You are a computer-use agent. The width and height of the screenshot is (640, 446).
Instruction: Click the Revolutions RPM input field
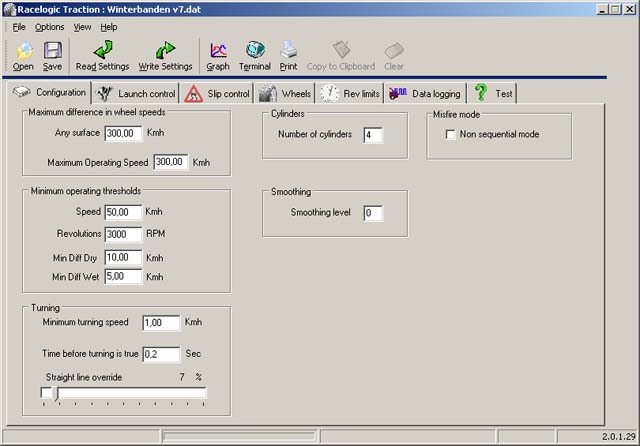(123, 234)
